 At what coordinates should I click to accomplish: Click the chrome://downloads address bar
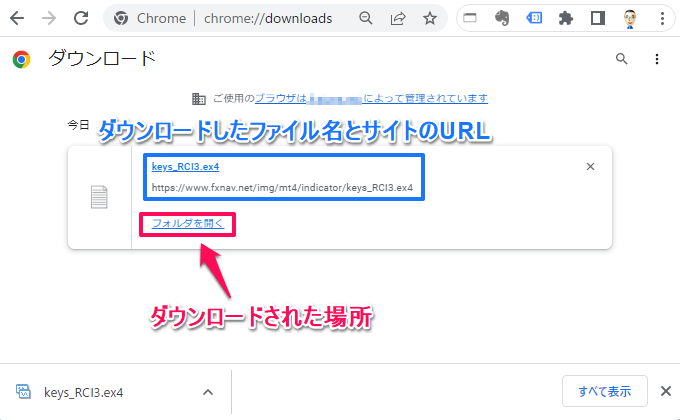click(x=260, y=18)
